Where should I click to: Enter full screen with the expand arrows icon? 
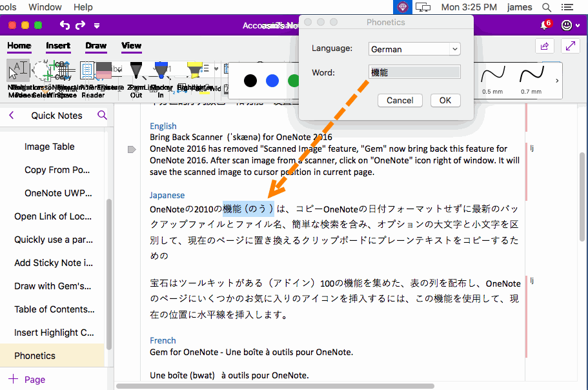pos(571,46)
